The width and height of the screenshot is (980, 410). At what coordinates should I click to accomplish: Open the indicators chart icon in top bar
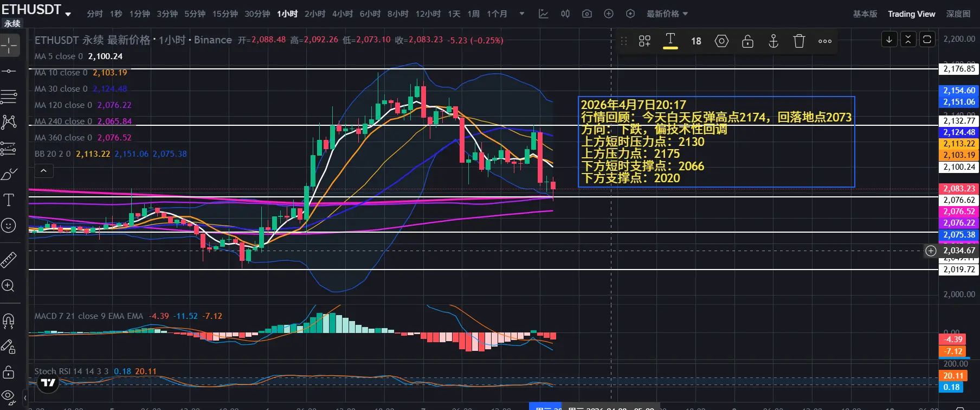(x=543, y=14)
